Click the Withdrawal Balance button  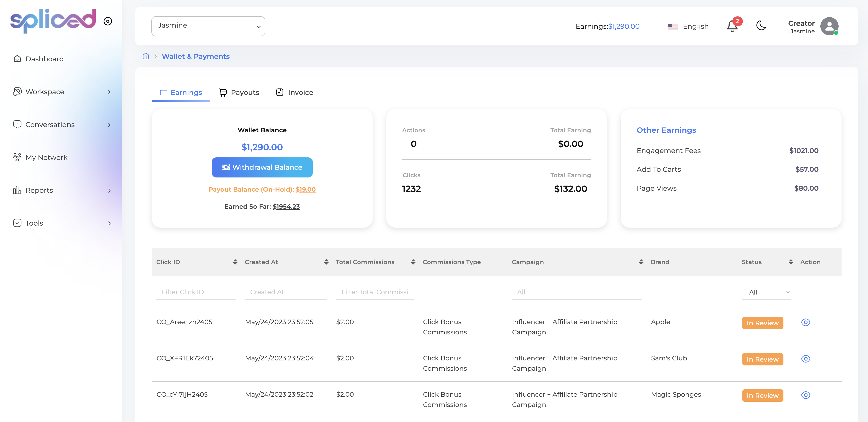pos(262,167)
